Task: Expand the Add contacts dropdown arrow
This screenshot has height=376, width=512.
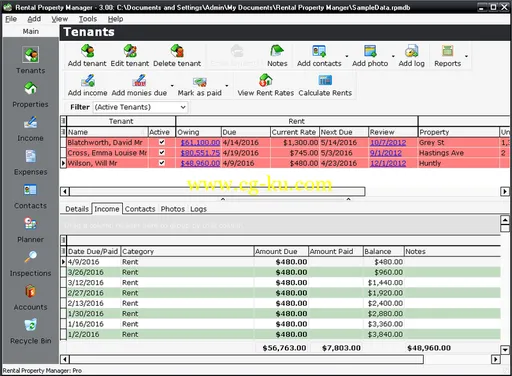Action: point(347,56)
